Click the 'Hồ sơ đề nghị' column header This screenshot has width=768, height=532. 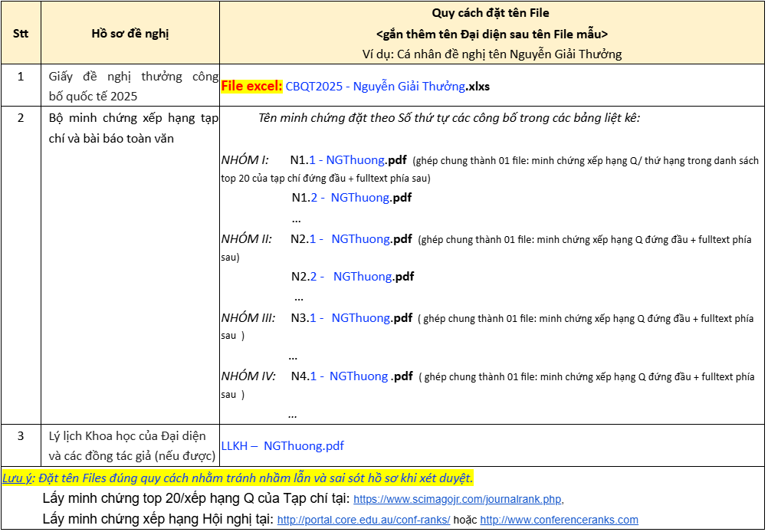(130, 33)
